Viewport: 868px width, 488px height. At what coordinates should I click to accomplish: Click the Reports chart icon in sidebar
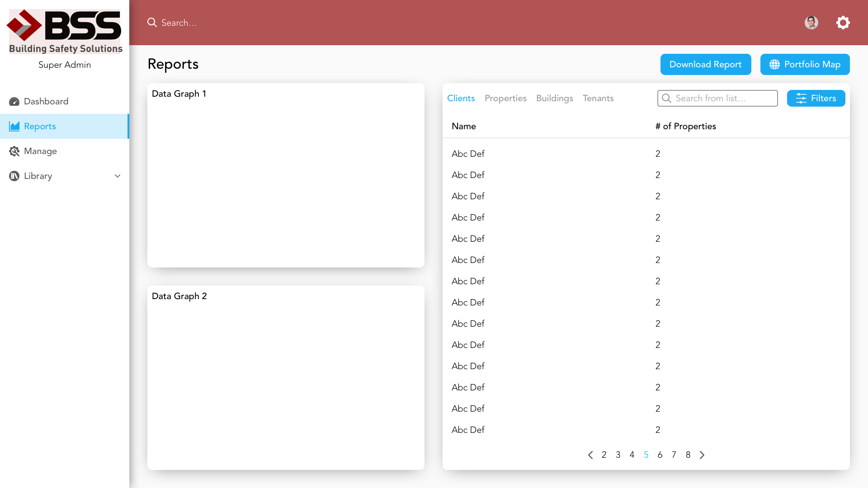pyautogui.click(x=14, y=127)
